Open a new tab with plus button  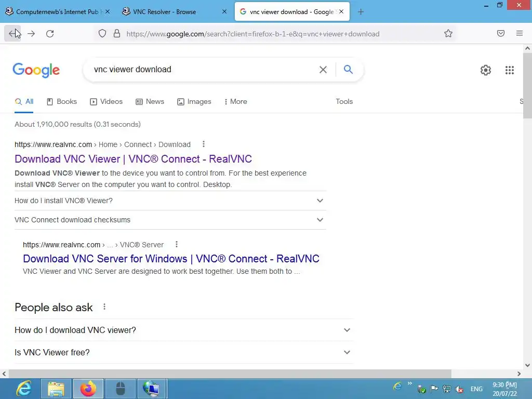coord(361,12)
